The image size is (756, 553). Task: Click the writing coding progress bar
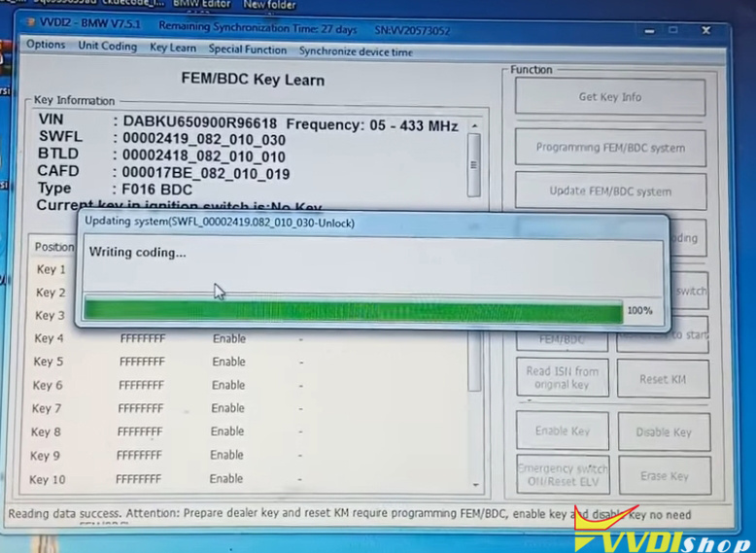click(354, 311)
